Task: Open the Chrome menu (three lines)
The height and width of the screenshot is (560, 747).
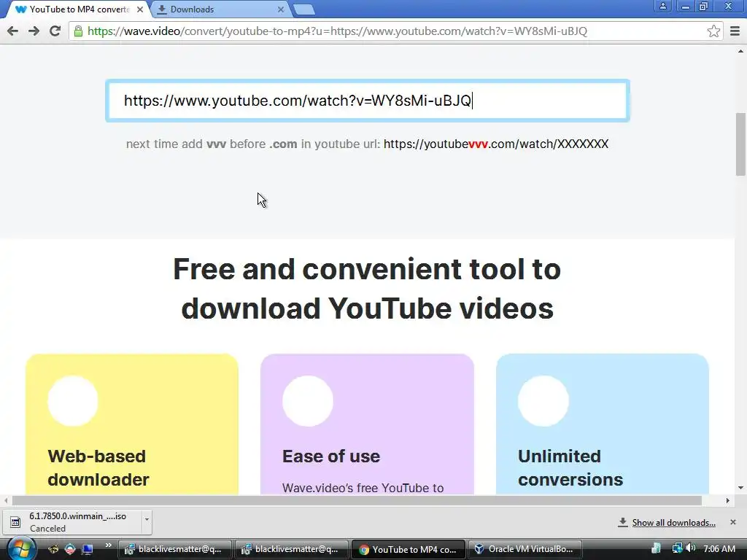Action: coord(735,31)
